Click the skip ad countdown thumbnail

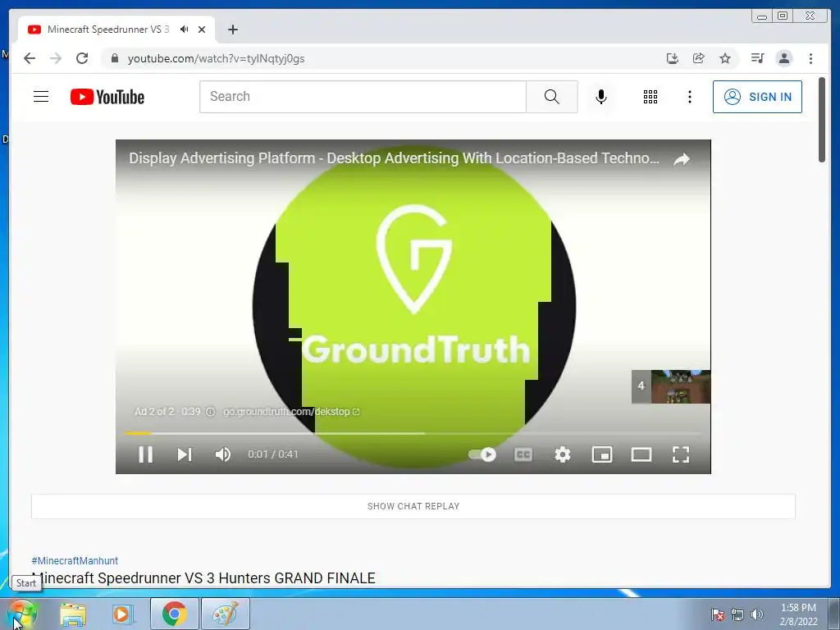point(671,386)
